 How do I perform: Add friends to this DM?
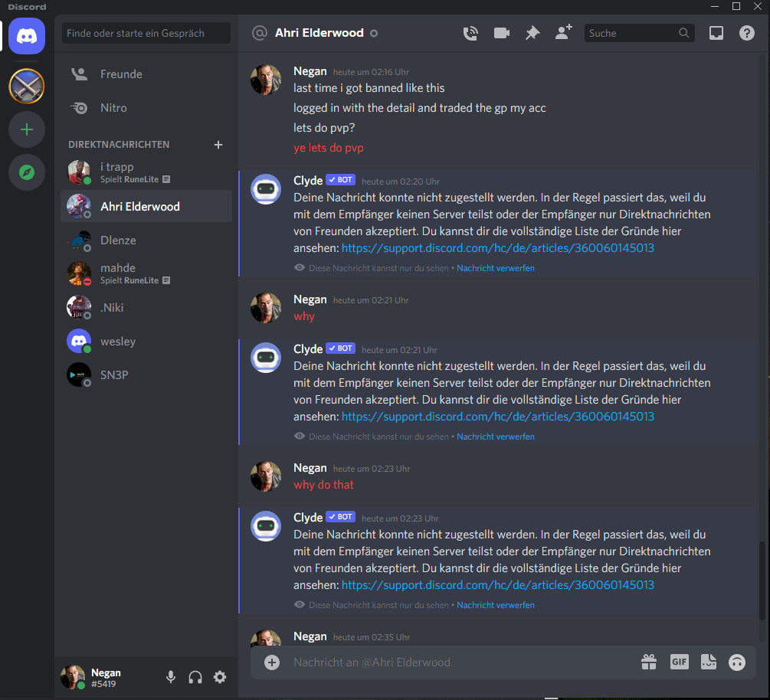[x=564, y=32]
